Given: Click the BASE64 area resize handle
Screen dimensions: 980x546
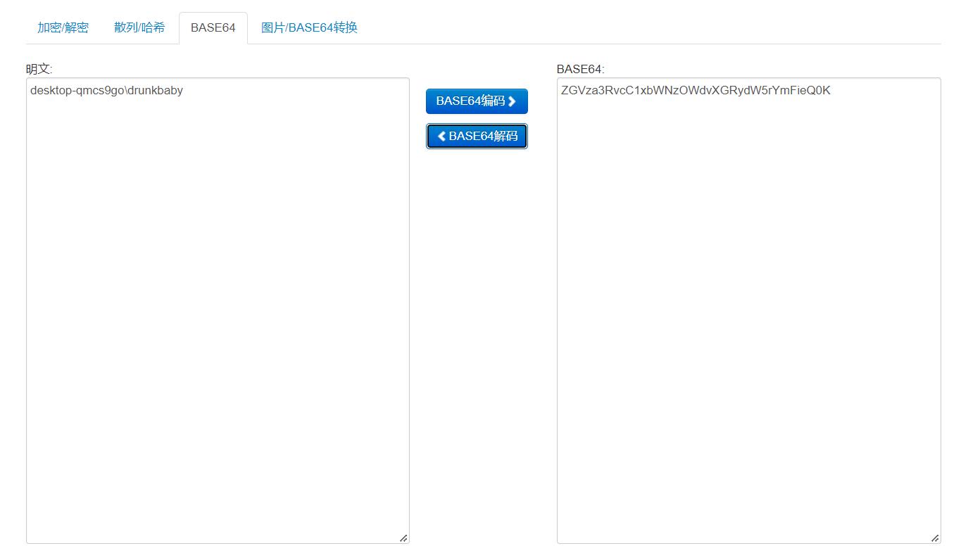Looking at the screenshot, I should pyautogui.click(x=935, y=538).
